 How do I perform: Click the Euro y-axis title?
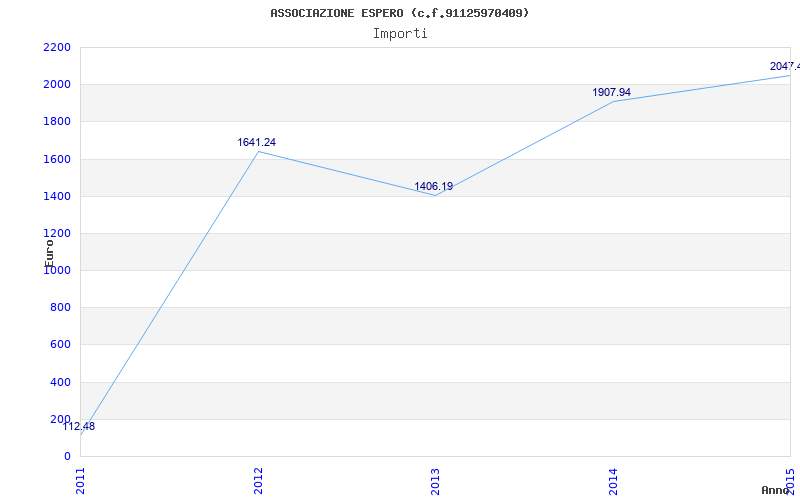(49, 253)
